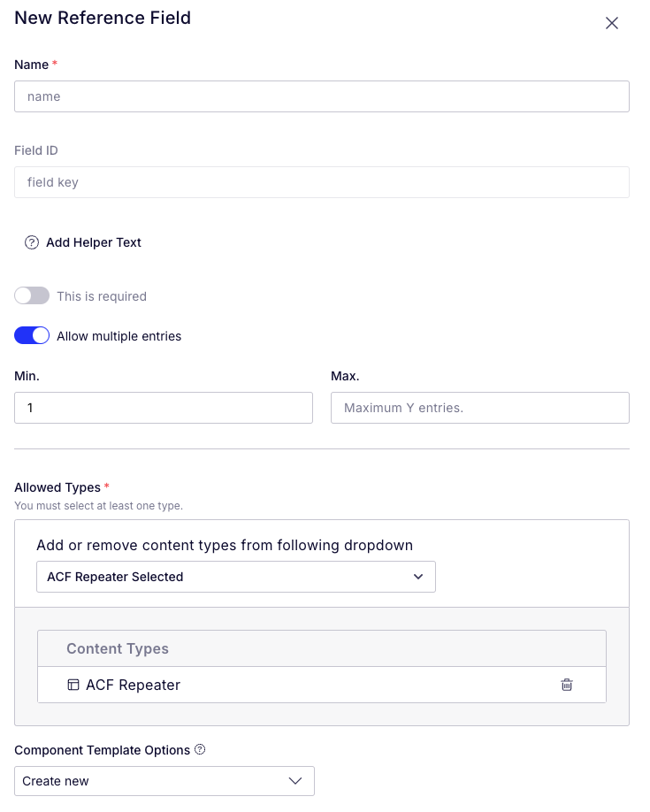Open the ACF Repeater Selected dropdown
Viewport: 650px width, 812px height.
235,577
